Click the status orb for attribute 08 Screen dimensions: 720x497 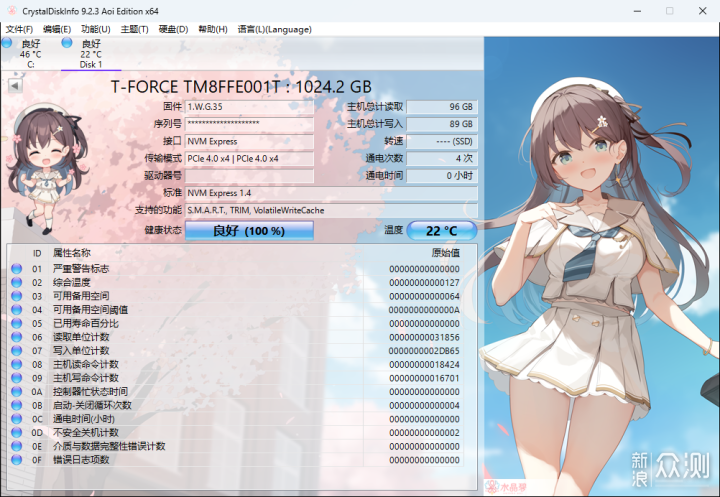click(17, 364)
